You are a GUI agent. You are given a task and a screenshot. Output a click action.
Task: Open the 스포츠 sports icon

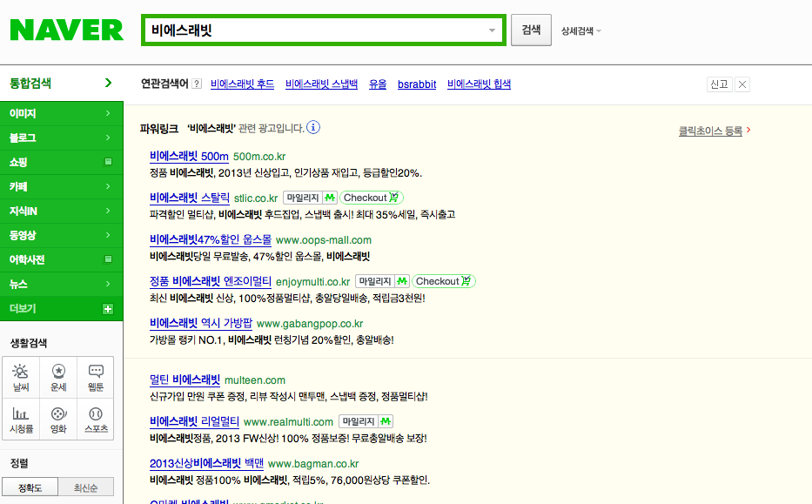[x=96, y=420]
